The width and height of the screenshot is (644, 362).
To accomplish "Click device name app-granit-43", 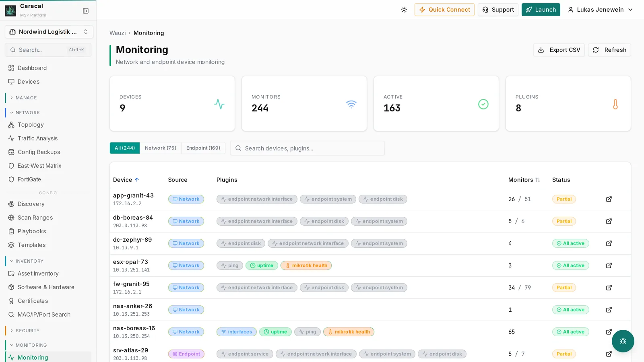I will (133, 195).
